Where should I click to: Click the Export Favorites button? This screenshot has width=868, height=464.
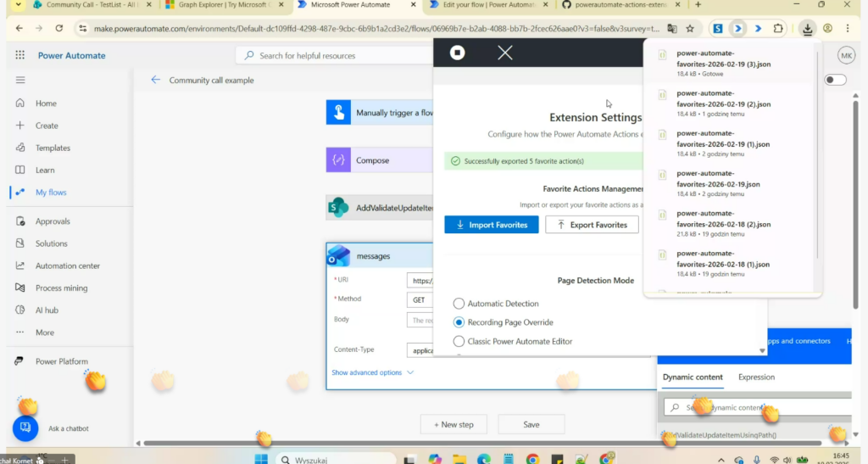click(591, 225)
